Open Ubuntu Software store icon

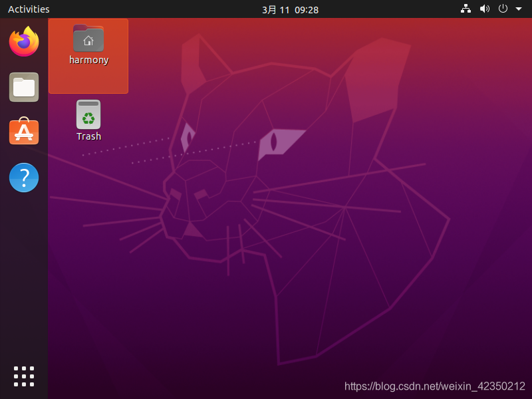(24, 131)
